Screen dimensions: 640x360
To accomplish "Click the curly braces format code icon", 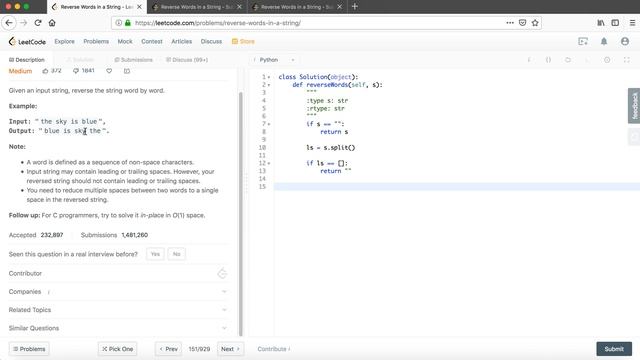I will click(x=548, y=60).
